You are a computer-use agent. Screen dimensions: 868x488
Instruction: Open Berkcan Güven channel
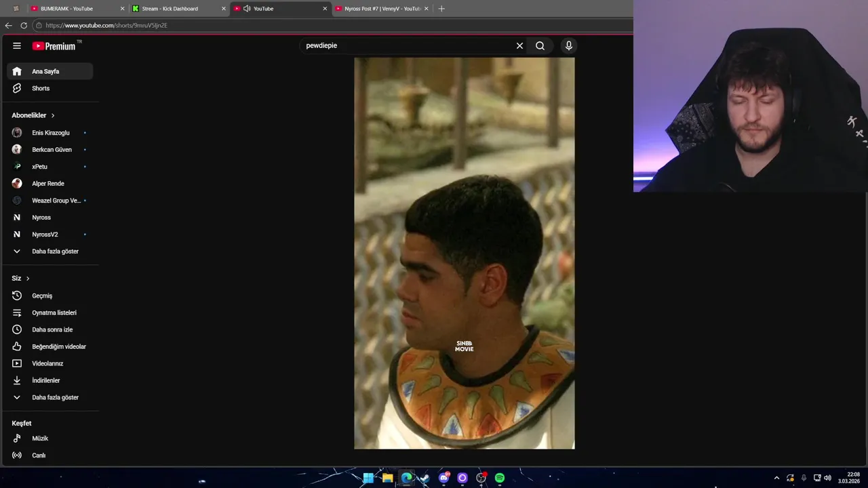50,150
